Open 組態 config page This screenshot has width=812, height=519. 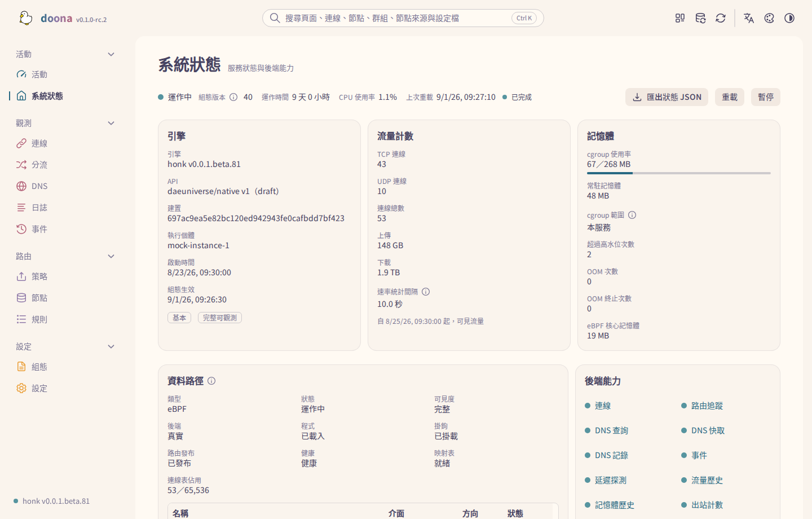pos(65,367)
